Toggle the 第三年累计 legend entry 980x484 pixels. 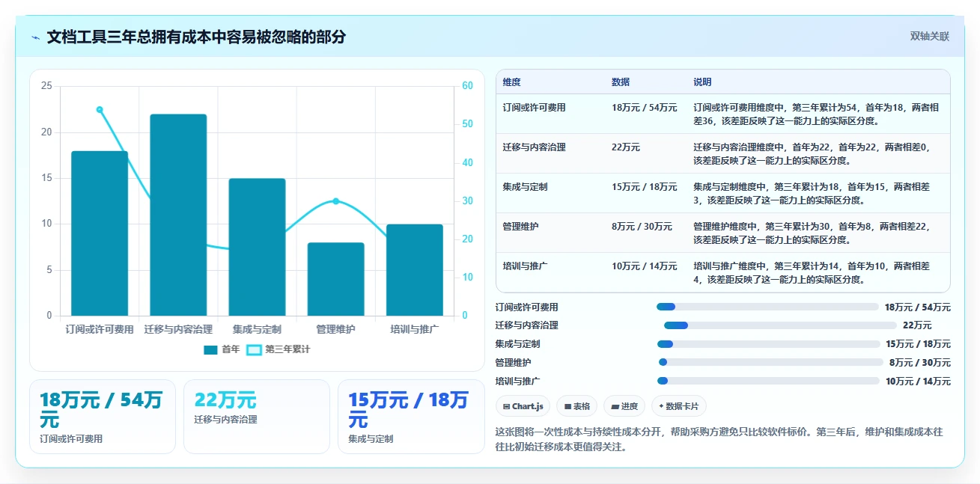click(279, 349)
